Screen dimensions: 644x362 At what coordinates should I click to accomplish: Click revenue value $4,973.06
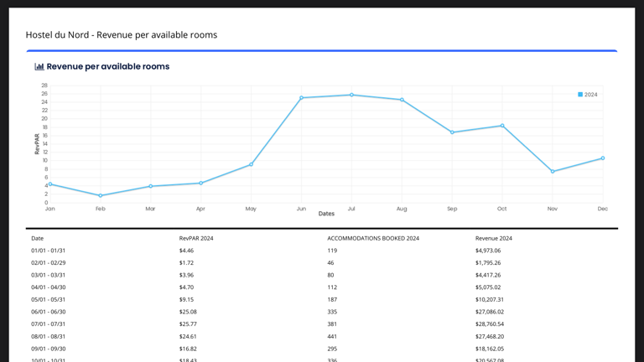point(488,251)
